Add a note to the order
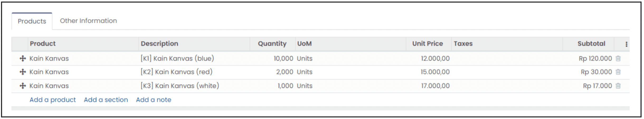Viewport: 644px width, 119px height. [x=154, y=100]
